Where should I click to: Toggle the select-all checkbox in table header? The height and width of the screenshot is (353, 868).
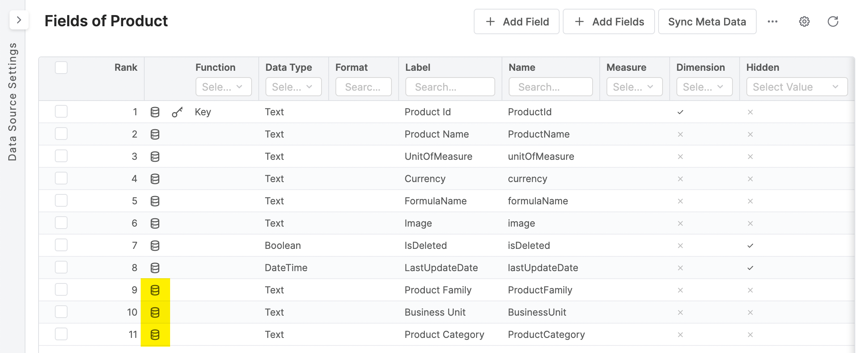pos(61,68)
